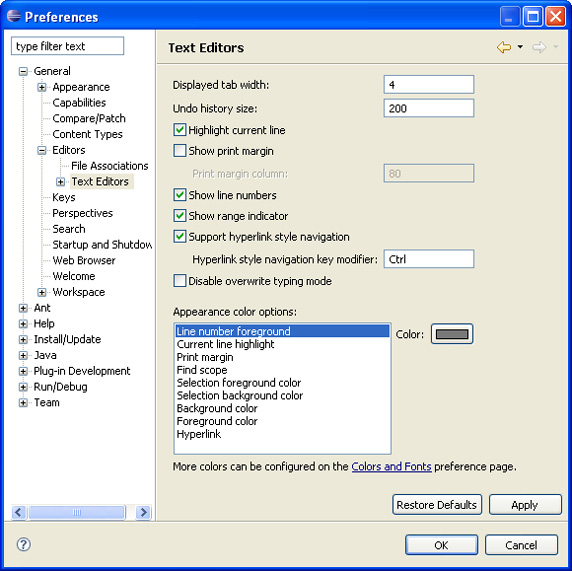
Task: Click the hyperlink key modifier field
Action: pyautogui.click(x=429, y=259)
